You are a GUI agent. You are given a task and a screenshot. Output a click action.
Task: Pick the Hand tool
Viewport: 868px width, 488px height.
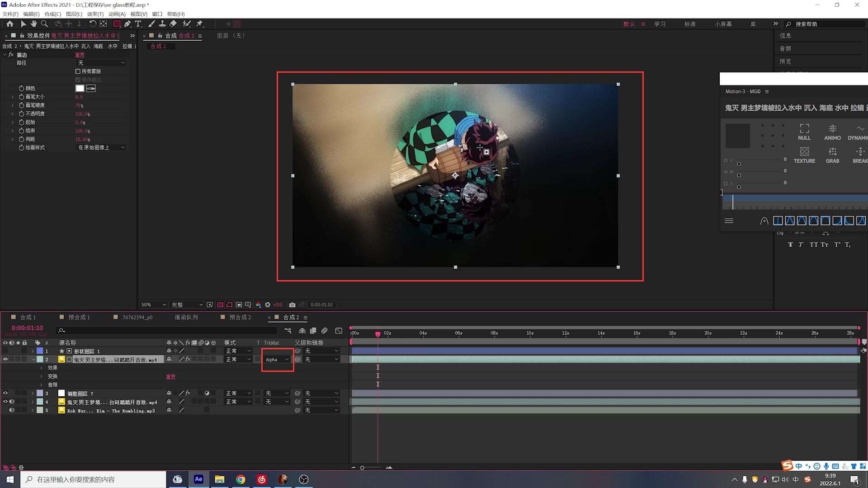(33, 24)
